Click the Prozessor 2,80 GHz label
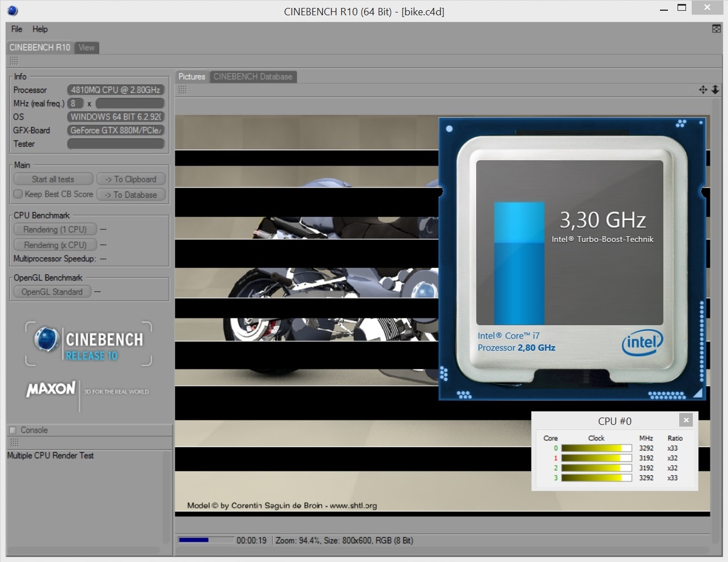The width and height of the screenshot is (728, 562). 517,348
